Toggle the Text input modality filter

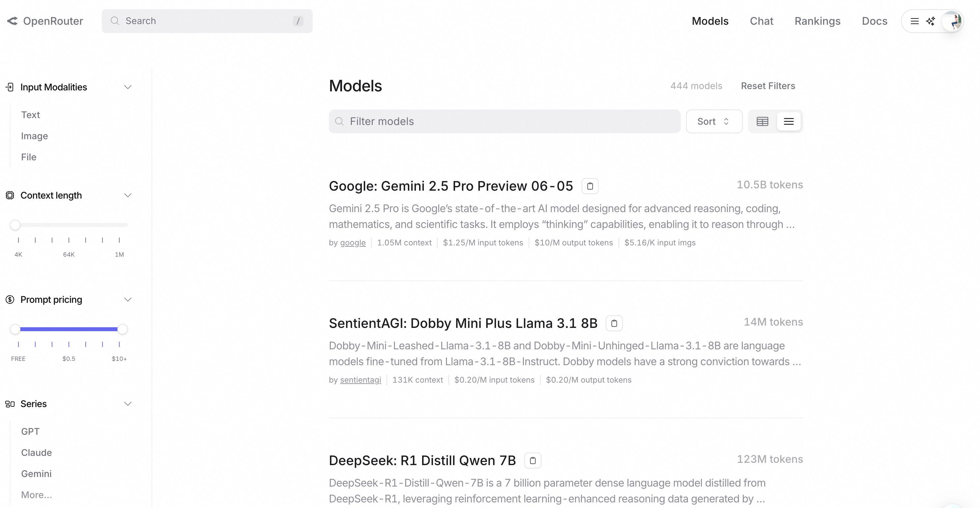tap(30, 115)
